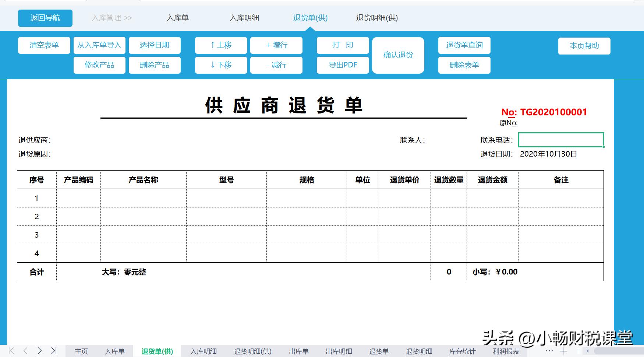Expand the 入库管理 >> menu
This screenshot has height=357, width=644.
click(x=111, y=17)
